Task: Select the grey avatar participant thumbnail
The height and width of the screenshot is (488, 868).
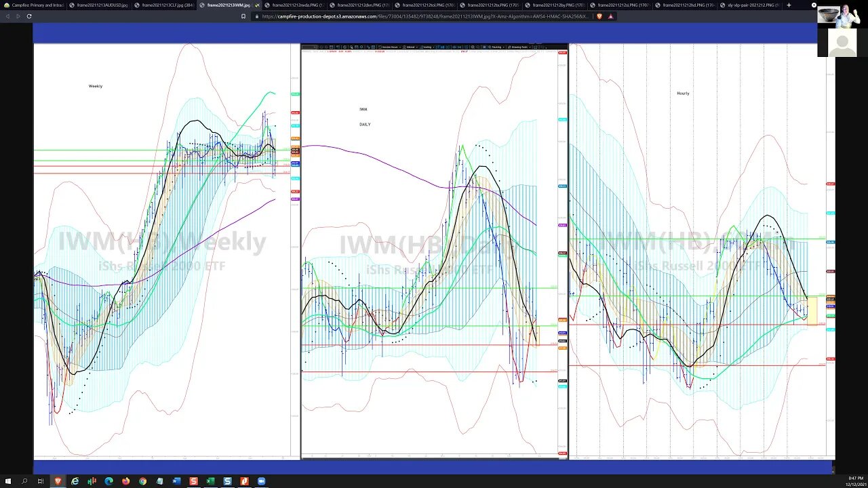Action: (842, 43)
